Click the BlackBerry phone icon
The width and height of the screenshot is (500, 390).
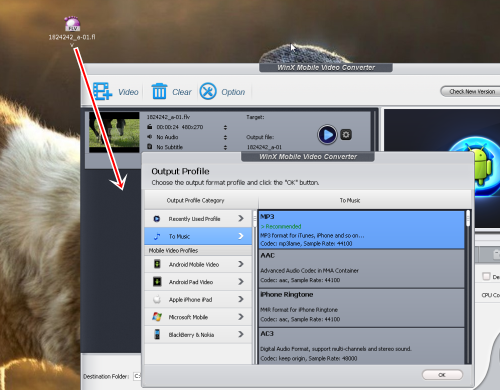tap(157, 334)
